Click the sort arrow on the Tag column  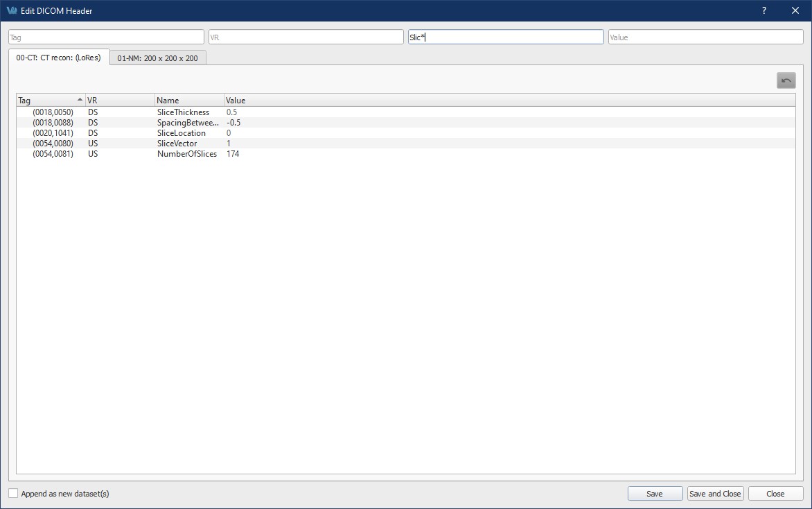click(x=80, y=99)
